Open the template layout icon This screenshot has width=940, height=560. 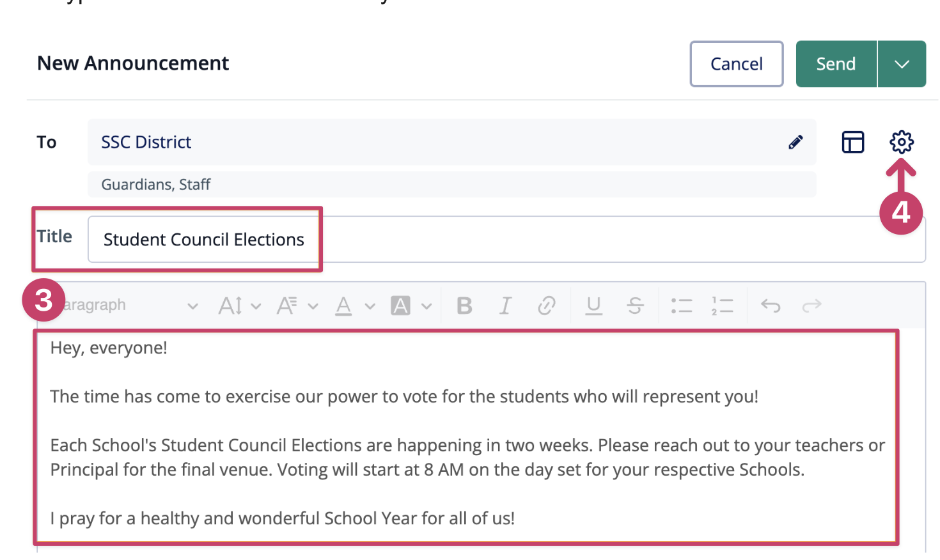[852, 142]
